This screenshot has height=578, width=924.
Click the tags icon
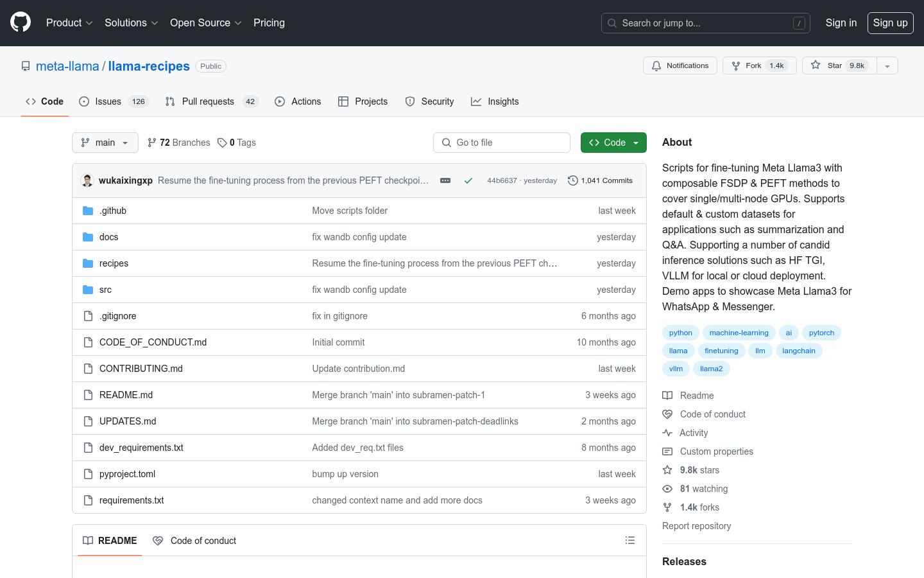(222, 143)
